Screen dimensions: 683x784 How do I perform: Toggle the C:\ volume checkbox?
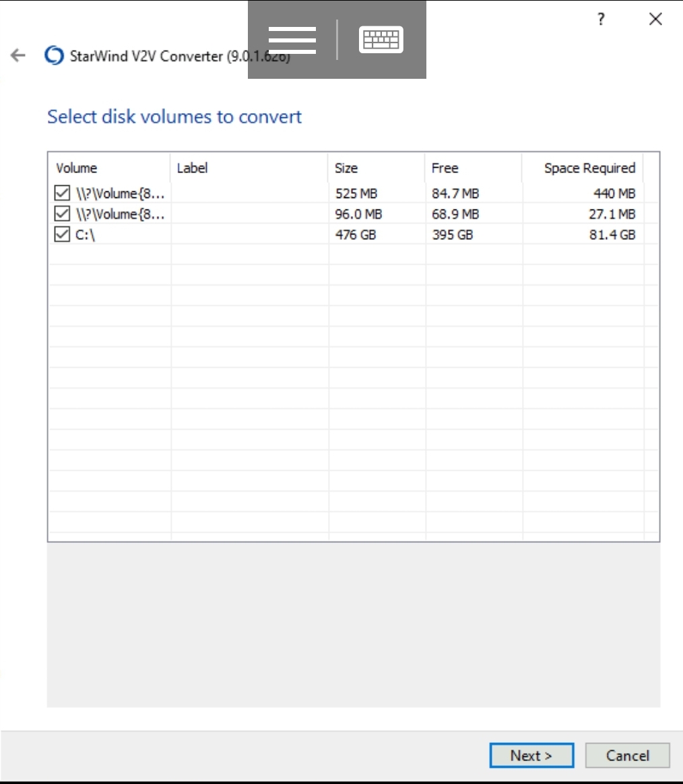62,234
